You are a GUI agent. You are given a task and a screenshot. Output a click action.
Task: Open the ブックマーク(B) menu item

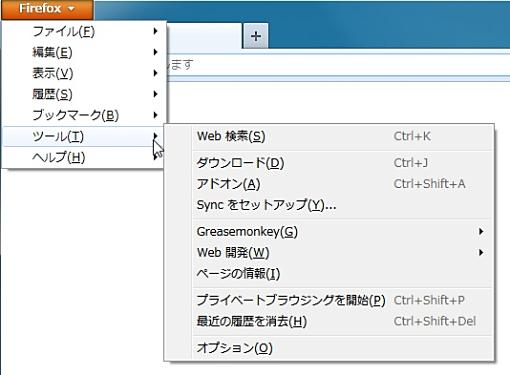tap(85, 115)
